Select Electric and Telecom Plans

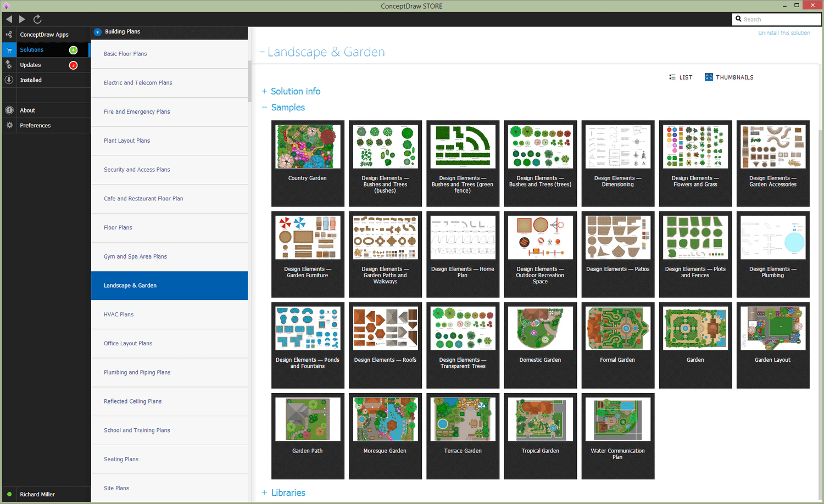[x=169, y=83]
